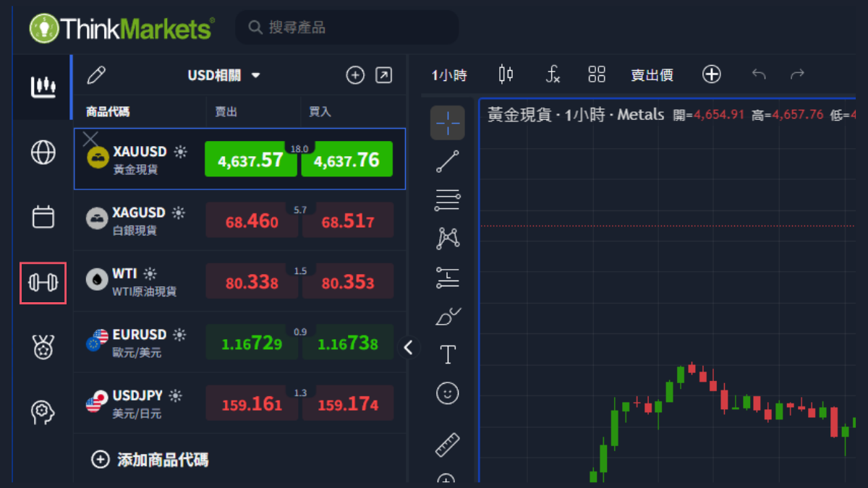The height and width of the screenshot is (488, 868).
Task: Sell XAGUSD at 68.460
Action: point(252,221)
